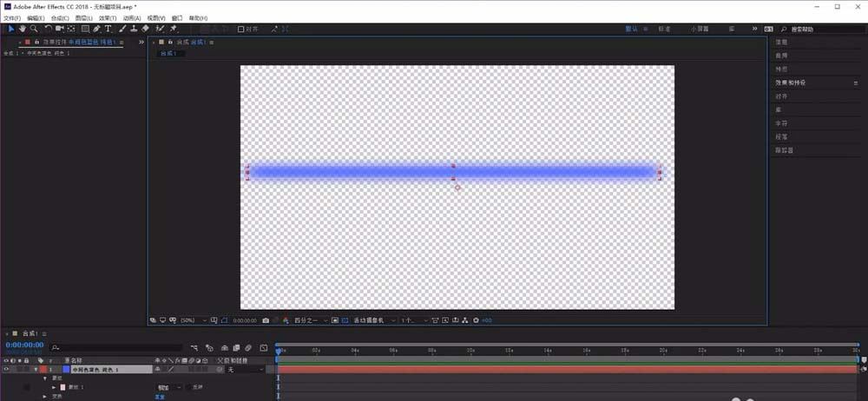Select the Brush tool

click(x=122, y=29)
